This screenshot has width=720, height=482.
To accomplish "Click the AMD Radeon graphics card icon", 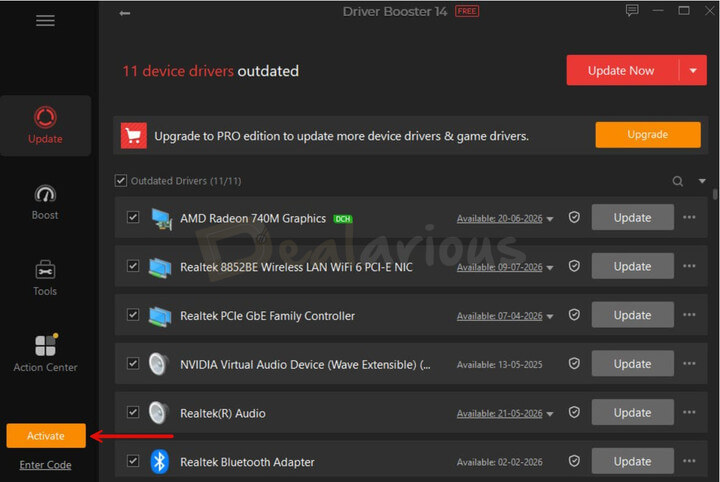I will 161,219.
